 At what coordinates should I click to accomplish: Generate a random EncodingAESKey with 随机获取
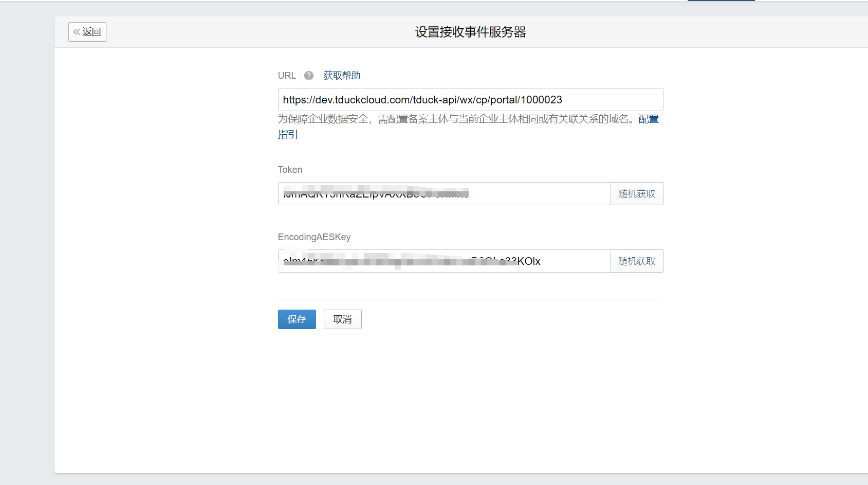point(636,261)
